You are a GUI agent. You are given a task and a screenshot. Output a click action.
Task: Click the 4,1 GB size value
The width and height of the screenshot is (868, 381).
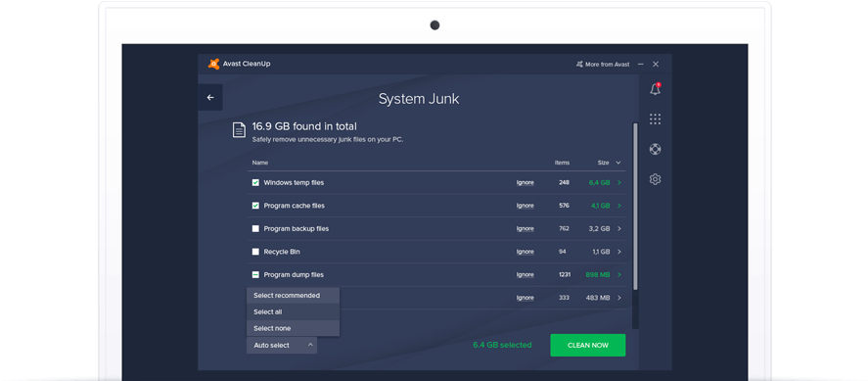[600, 206]
